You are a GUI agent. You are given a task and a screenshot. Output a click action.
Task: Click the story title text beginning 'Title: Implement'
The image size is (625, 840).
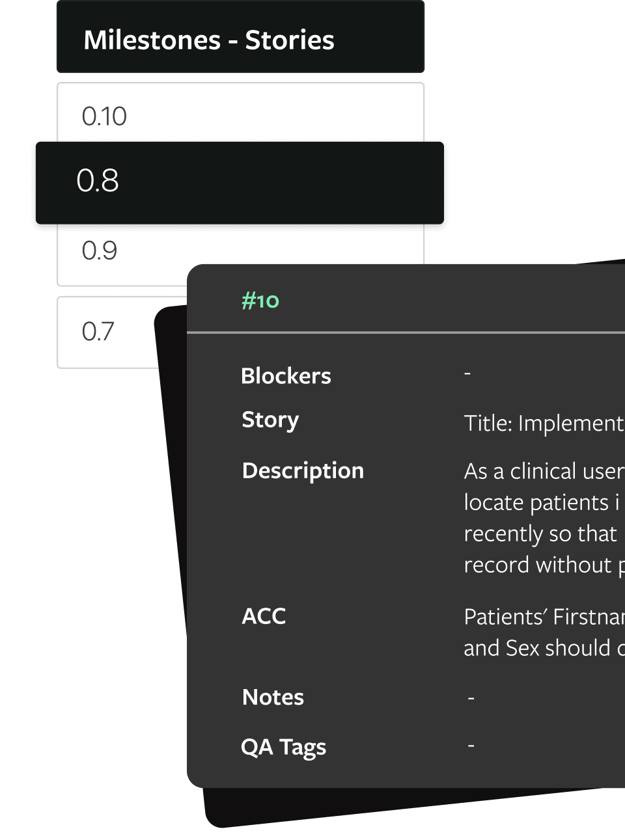pos(544,424)
